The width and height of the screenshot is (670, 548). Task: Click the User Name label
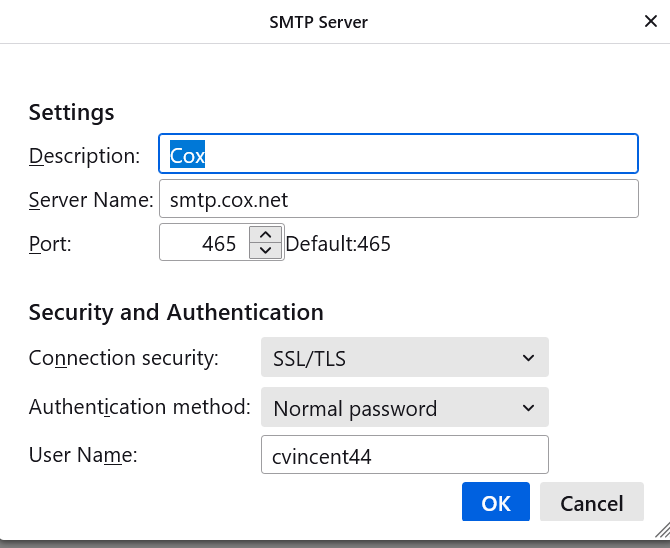point(82,455)
